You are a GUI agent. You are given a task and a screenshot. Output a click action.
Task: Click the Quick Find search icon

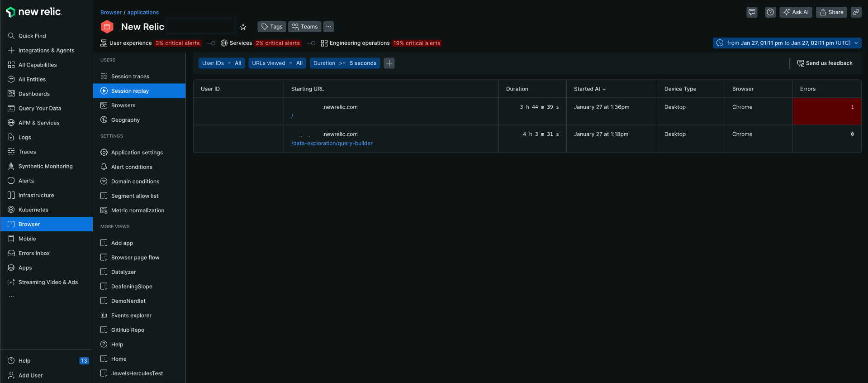point(11,36)
